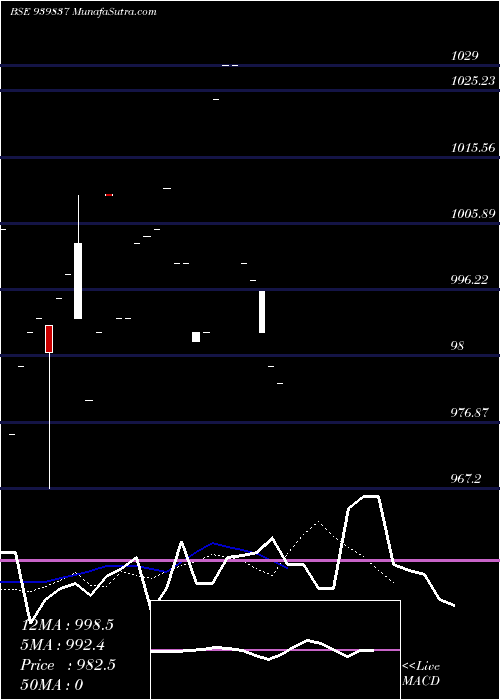The width and height of the screenshot is (500, 700).
Task: Click the 1029 price level label
Action: 464,56
